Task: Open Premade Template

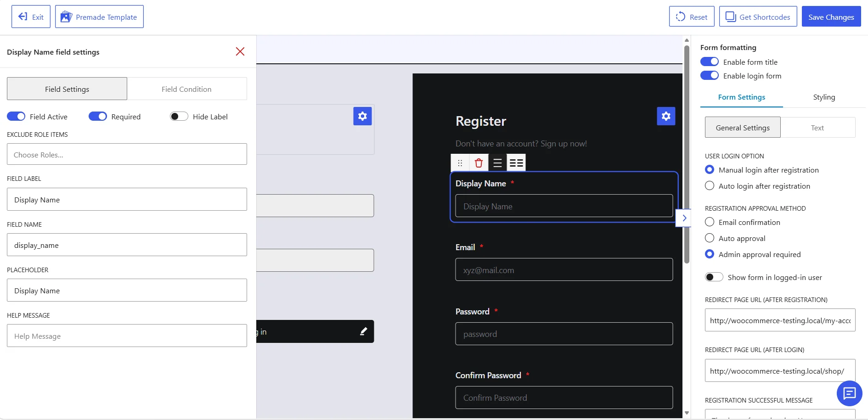Action: click(99, 17)
